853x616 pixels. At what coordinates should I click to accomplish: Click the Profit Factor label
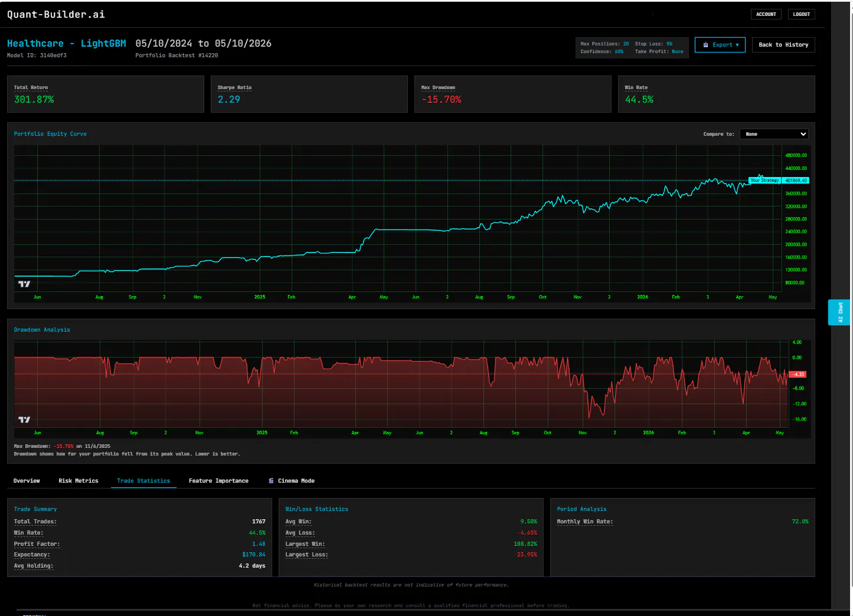point(37,544)
